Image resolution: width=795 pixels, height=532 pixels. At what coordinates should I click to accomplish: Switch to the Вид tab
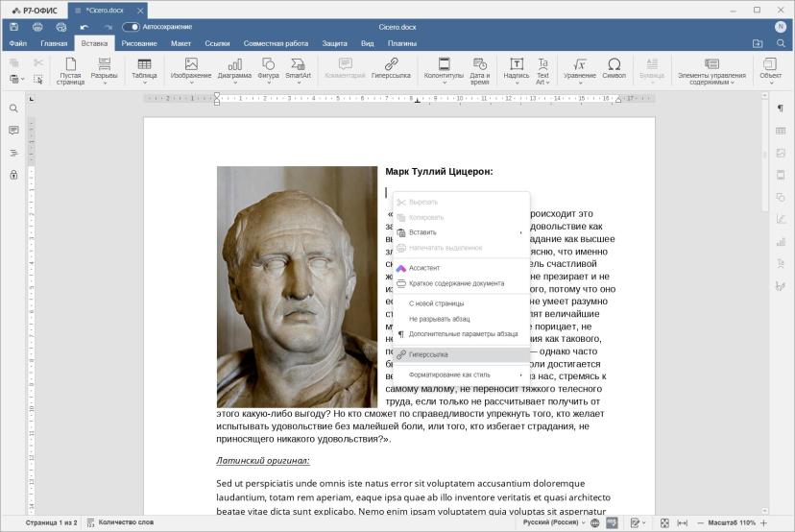coord(368,43)
